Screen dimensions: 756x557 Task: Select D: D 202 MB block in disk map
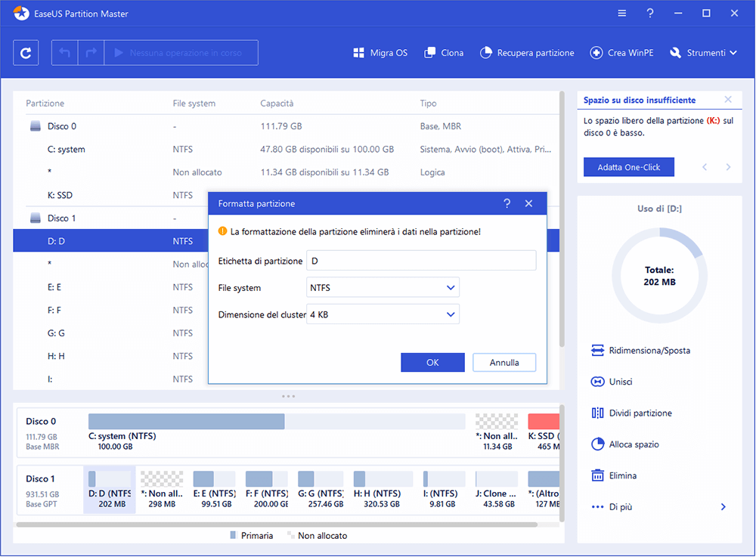point(110,490)
